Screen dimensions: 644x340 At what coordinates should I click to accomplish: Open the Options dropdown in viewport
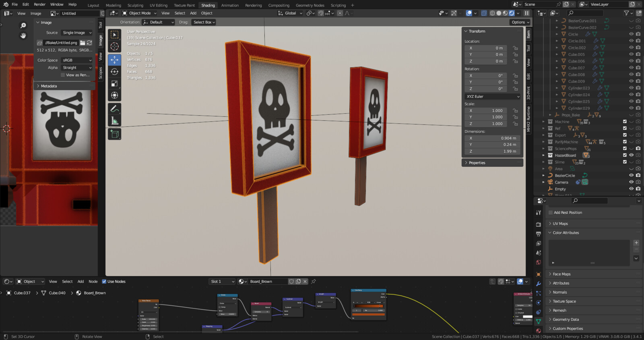coord(520,22)
